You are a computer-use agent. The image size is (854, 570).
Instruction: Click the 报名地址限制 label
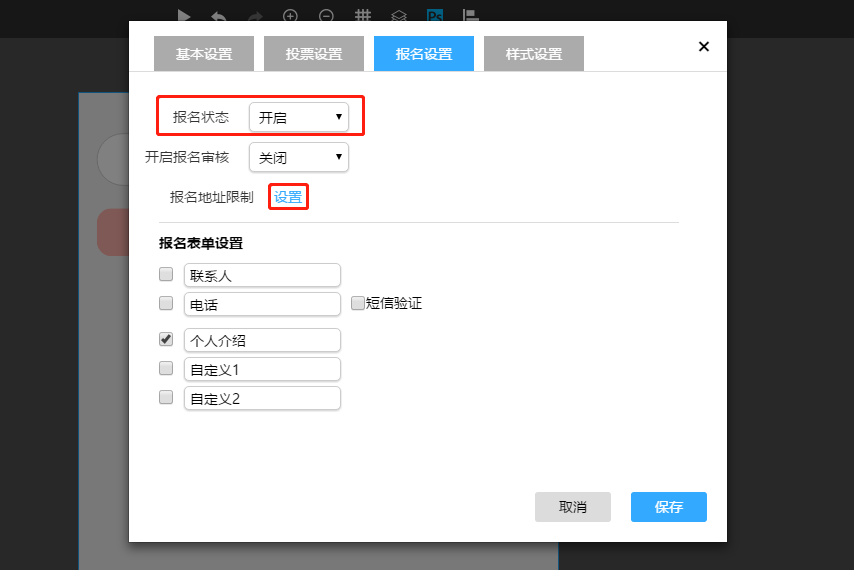point(212,197)
